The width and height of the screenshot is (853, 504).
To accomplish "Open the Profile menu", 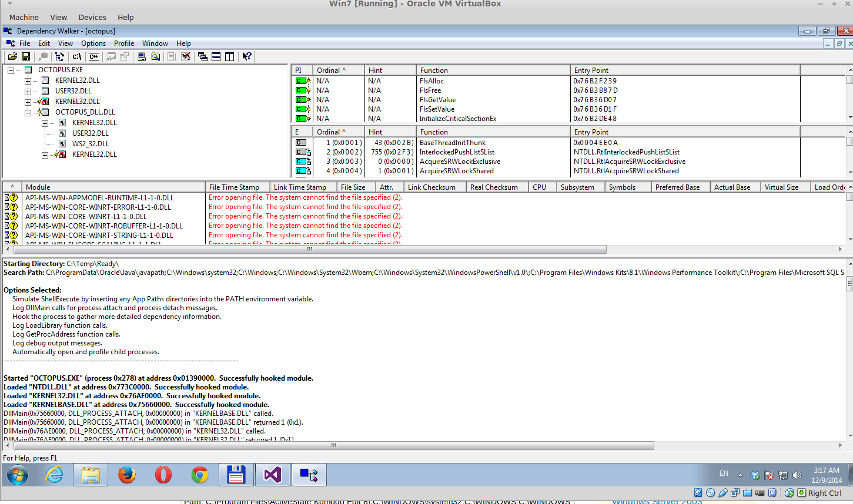I will (x=124, y=43).
